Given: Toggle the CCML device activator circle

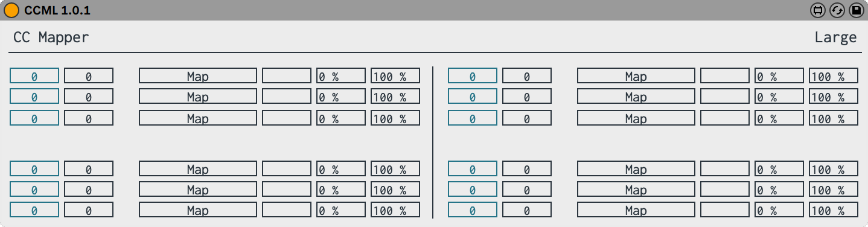Looking at the screenshot, I should click(x=11, y=10).
